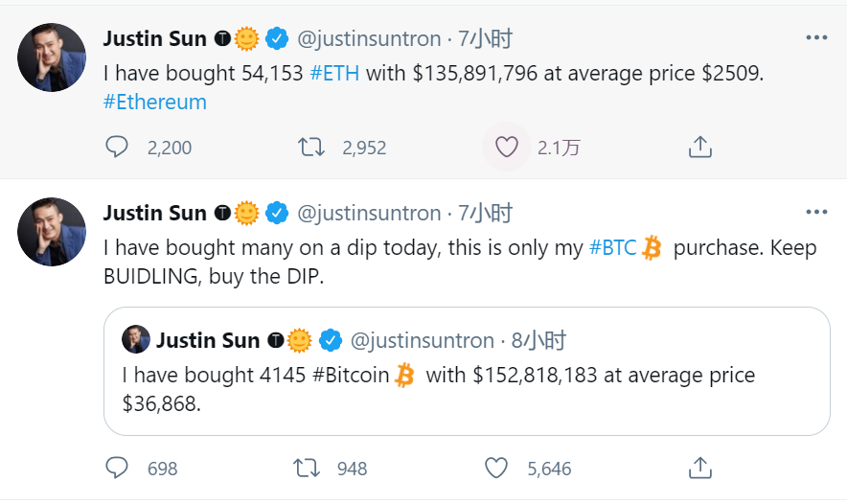Click Justin Sun name in quoted tweet
This screenshot has width=847, height=504.
(x=208, y=340)
